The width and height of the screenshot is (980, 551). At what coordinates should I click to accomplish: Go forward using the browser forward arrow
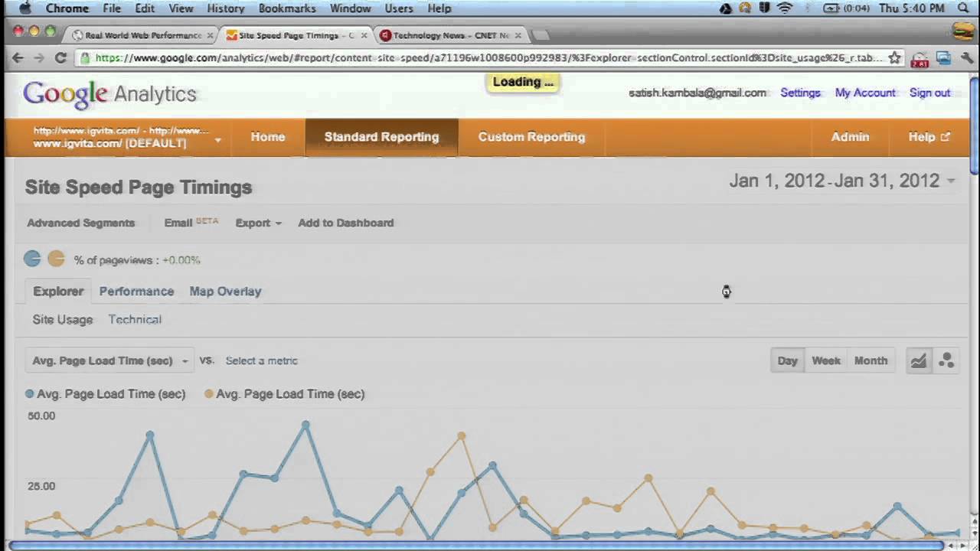(38, 58)
